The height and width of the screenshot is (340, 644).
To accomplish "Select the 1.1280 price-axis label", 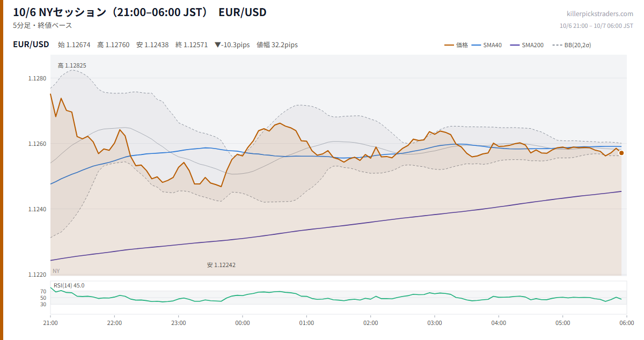I will (x=38, y=78).
